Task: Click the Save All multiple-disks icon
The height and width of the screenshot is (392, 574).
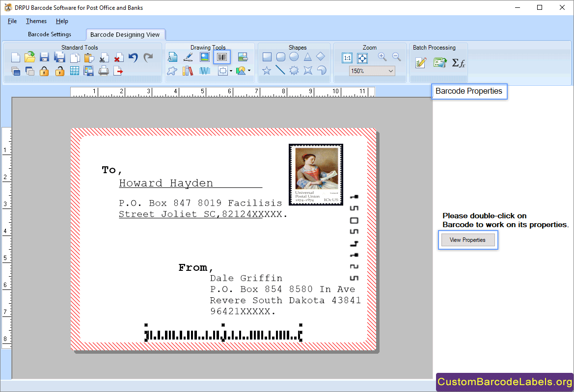Action: click(59, 57)
